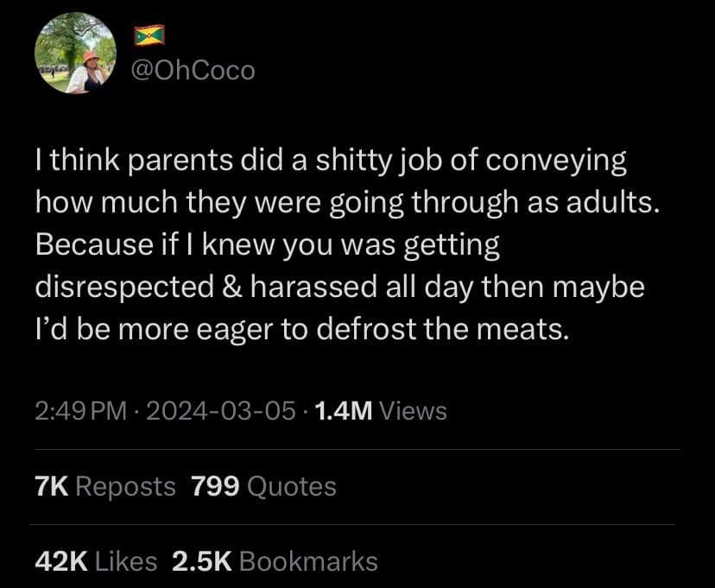
Task: Click the Grenada flag emoji
Action: pyautogui.click(x=149, y=35)
